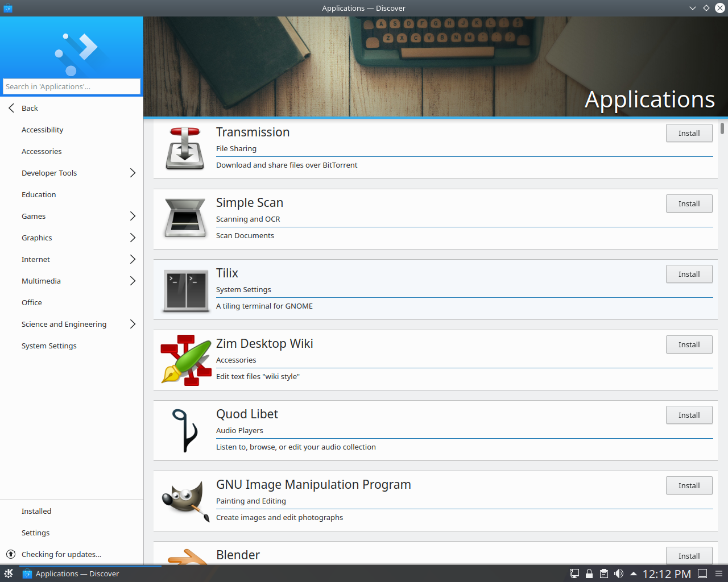Open the KDE application launcher

(9, 573)
